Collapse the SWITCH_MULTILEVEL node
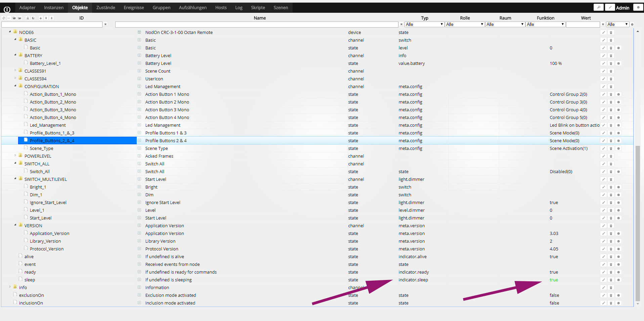This screenshot has width=644, height=321. (15, 179)
